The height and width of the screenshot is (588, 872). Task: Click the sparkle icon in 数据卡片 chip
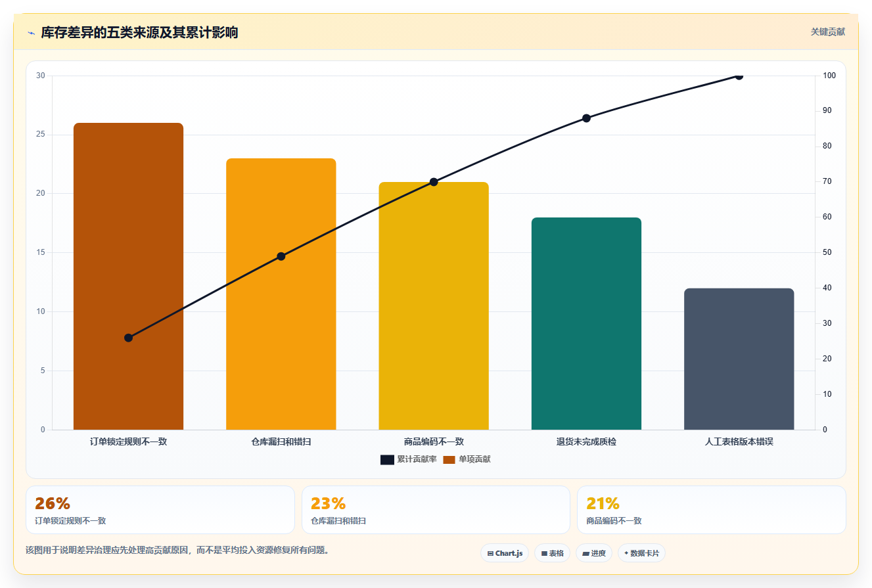click(x=626, y=553)
